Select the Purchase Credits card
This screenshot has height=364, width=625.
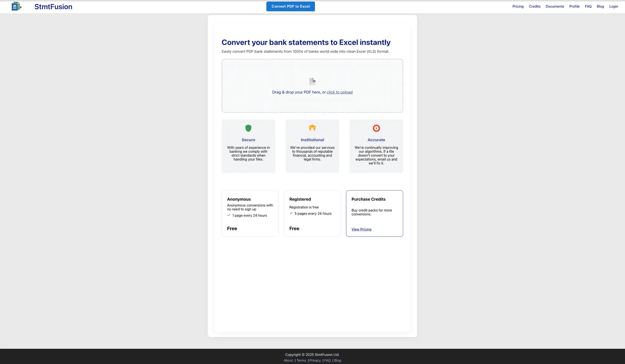(374, 213)
